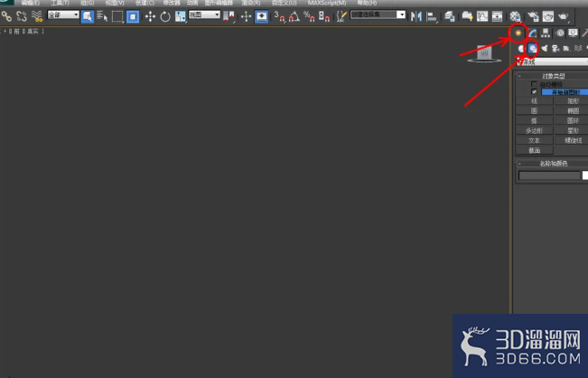Click the Unlink Selection icon
The width and height of the screenshot is (588, 378).
(22, 16)
